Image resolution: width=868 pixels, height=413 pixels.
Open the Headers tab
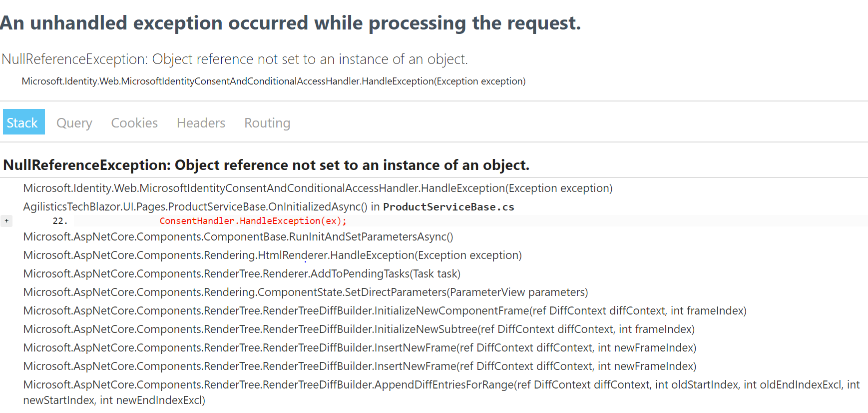[201, 122]
